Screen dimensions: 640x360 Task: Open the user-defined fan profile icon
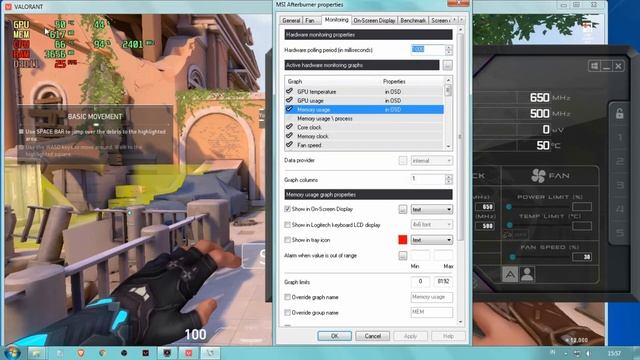[x=527, y=274]
